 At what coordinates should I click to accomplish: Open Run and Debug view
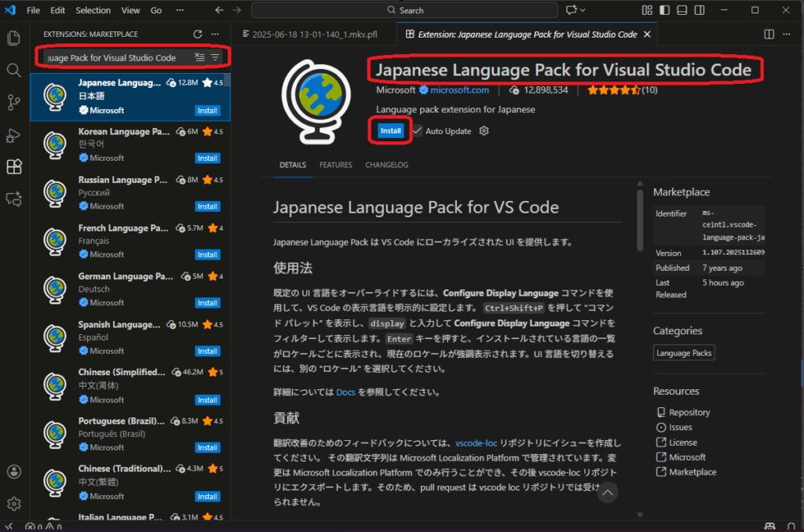tap(13, 135)
